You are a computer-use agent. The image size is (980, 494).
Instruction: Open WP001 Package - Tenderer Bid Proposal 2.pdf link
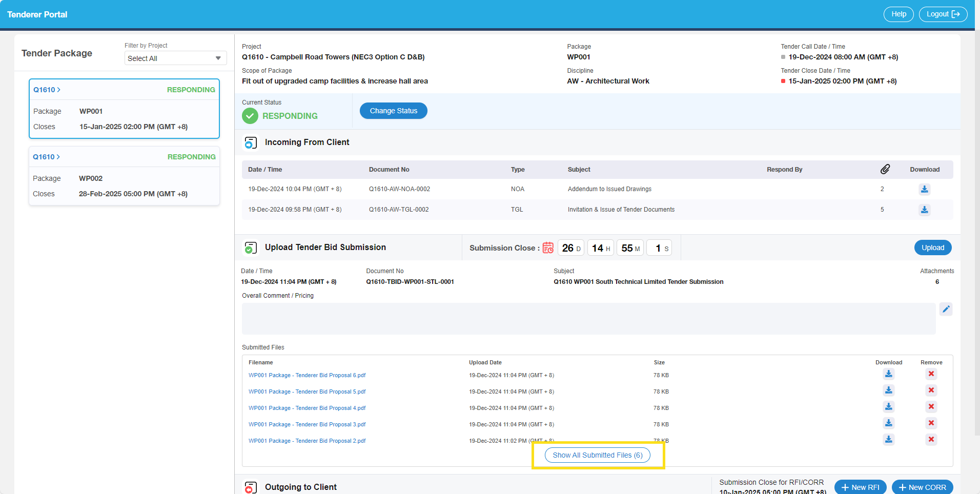point(307,441)
